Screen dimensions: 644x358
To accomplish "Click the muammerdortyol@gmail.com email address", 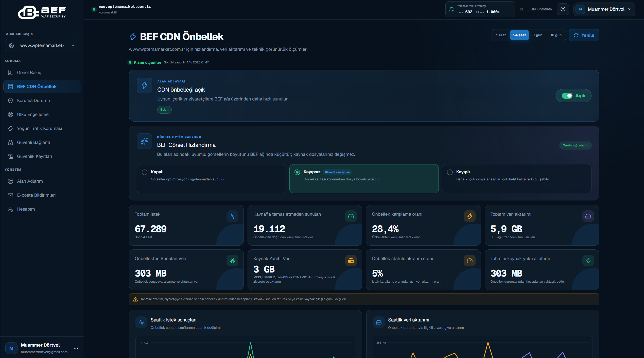I will point(44,352).
